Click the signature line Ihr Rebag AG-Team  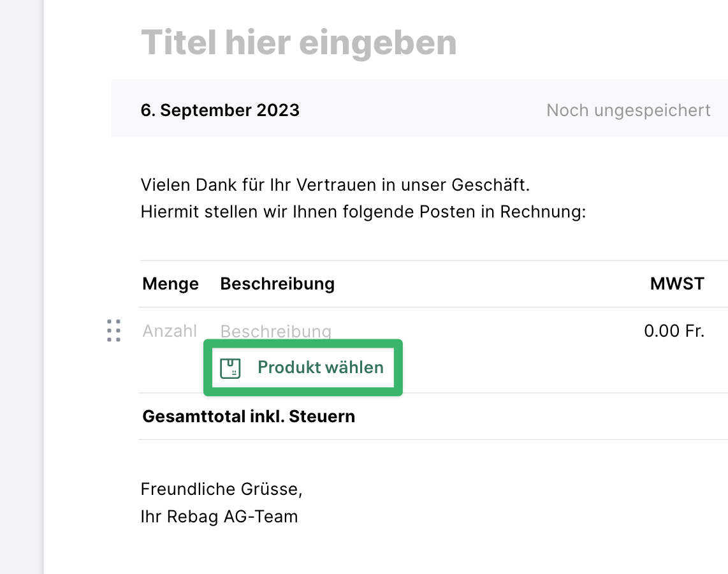coord(219,517)
